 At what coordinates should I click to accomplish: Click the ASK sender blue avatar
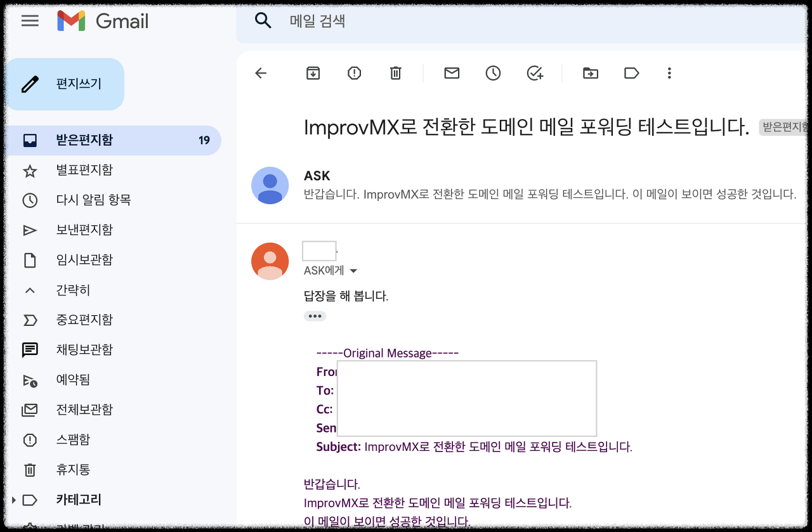[x=270, y=186]
